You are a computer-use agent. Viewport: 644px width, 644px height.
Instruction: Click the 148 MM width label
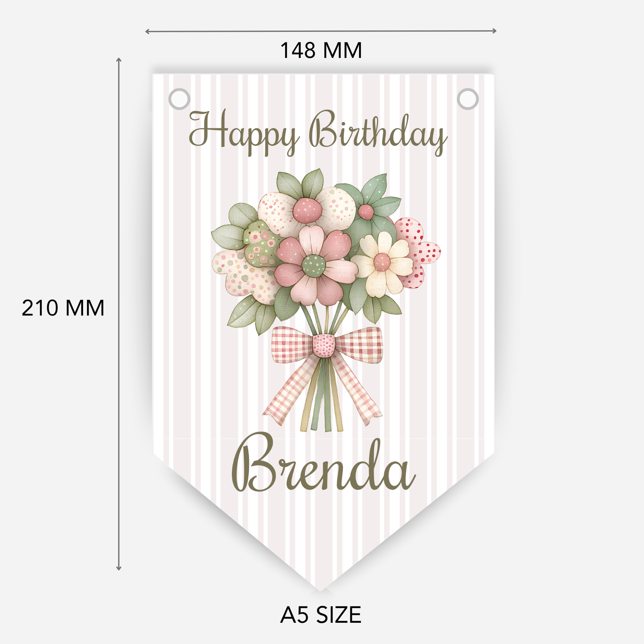pos(321,51)
